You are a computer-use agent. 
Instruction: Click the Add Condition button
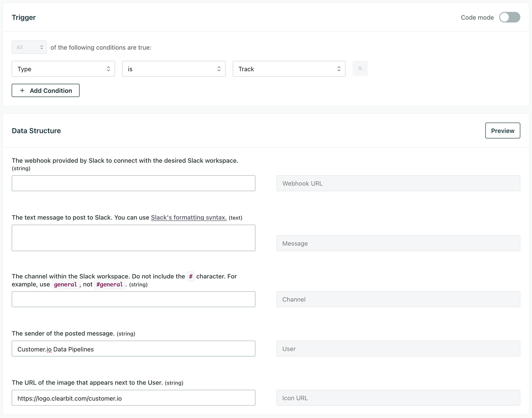click(45, 90)
